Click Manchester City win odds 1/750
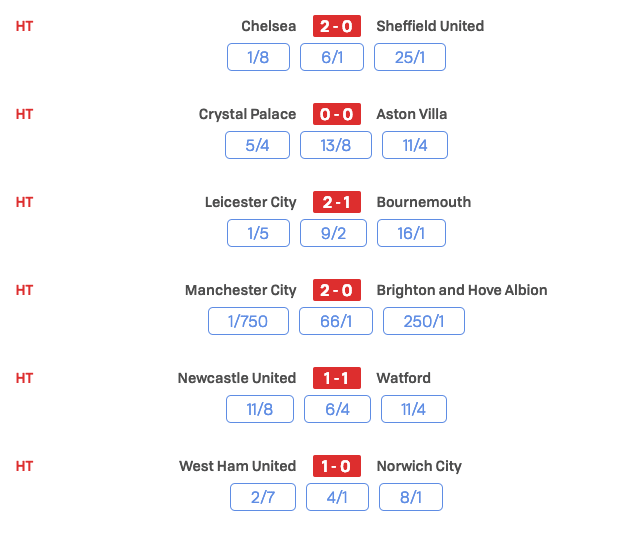The image size is (637, 537). click(x=248, y=321)
